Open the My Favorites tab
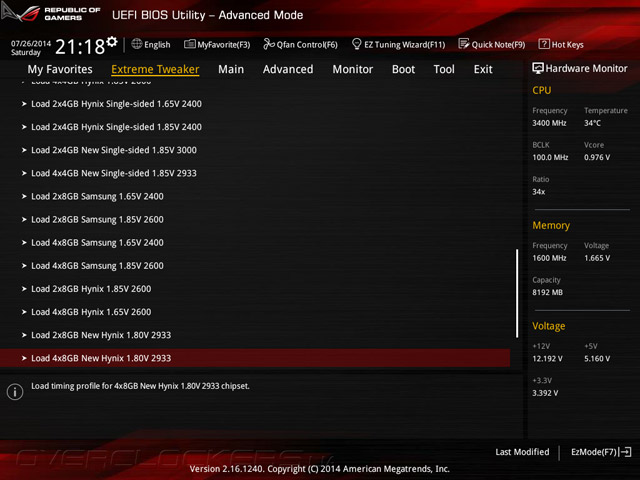 (60, 69)
